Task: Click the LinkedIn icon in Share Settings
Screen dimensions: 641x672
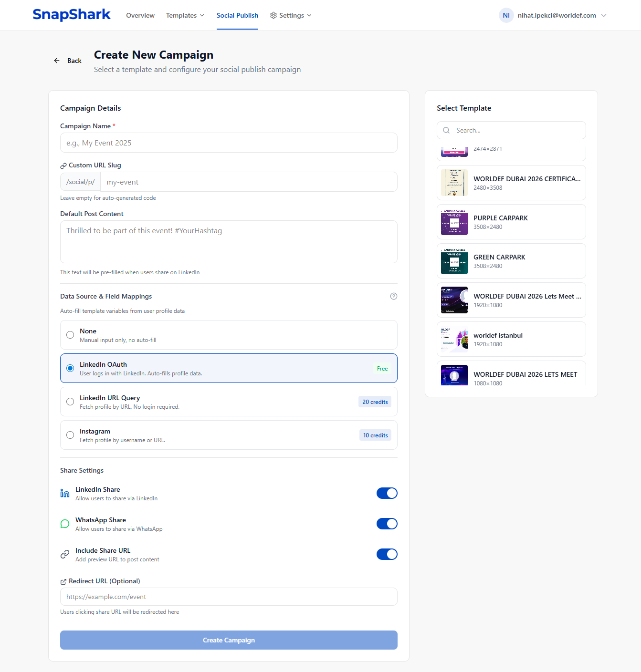Action: coord(65,493)
